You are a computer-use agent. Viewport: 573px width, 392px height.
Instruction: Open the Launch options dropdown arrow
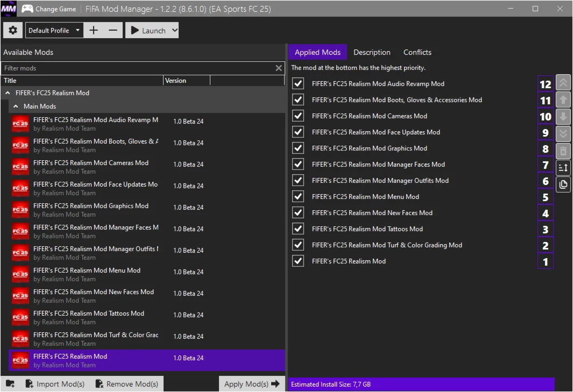[175, 30]
